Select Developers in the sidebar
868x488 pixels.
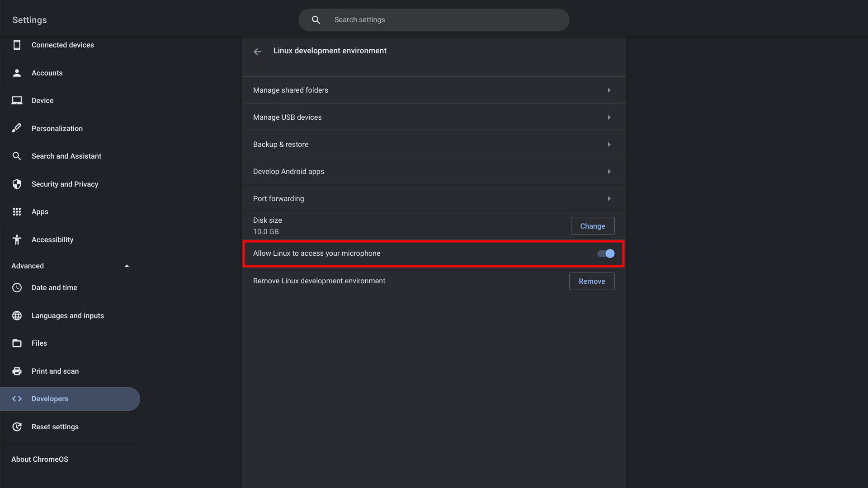coord(50,399)
